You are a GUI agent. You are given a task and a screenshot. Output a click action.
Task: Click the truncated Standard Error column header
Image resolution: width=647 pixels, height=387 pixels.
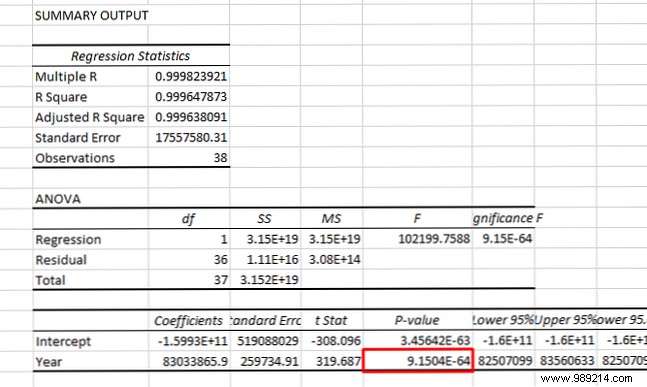[265, 321]
